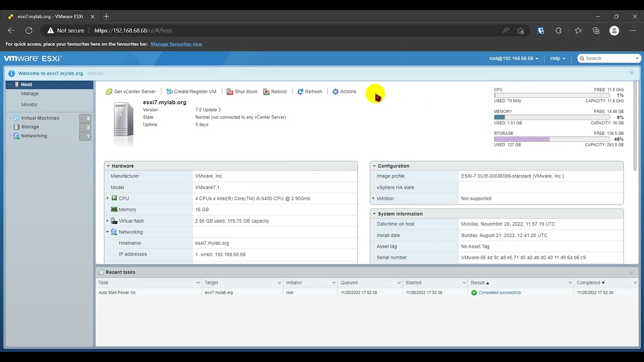Click the Virtual Machines count badge 3
644x362 pixels.
[86, 118]
